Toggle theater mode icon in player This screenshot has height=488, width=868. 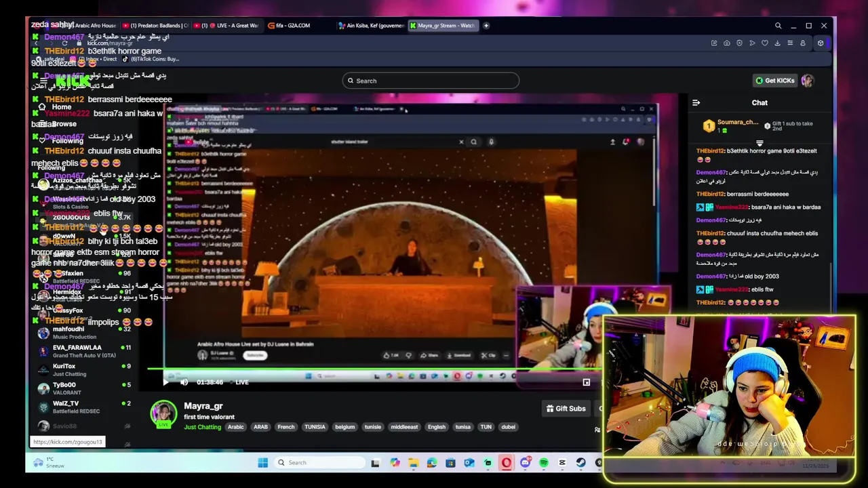click(587, 382)
